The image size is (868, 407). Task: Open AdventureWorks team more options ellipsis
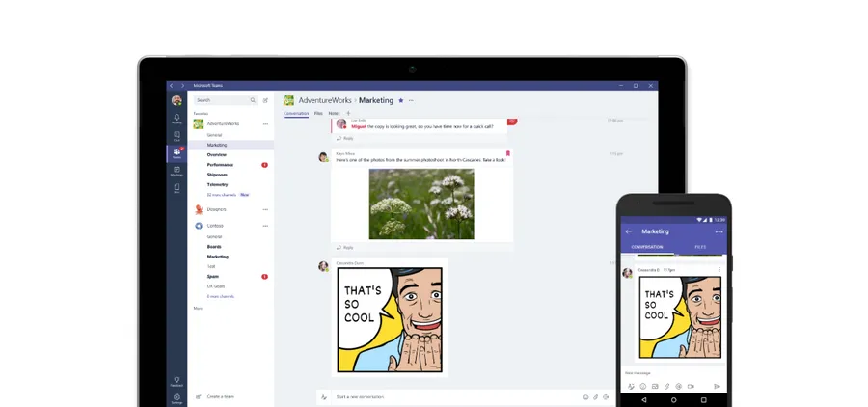[x=265, y=124]
